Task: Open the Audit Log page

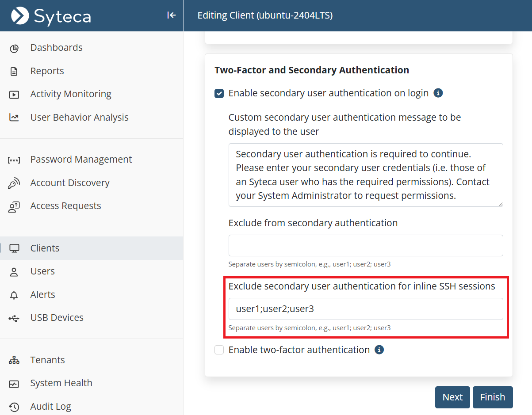Action: [x=50, y=407]
